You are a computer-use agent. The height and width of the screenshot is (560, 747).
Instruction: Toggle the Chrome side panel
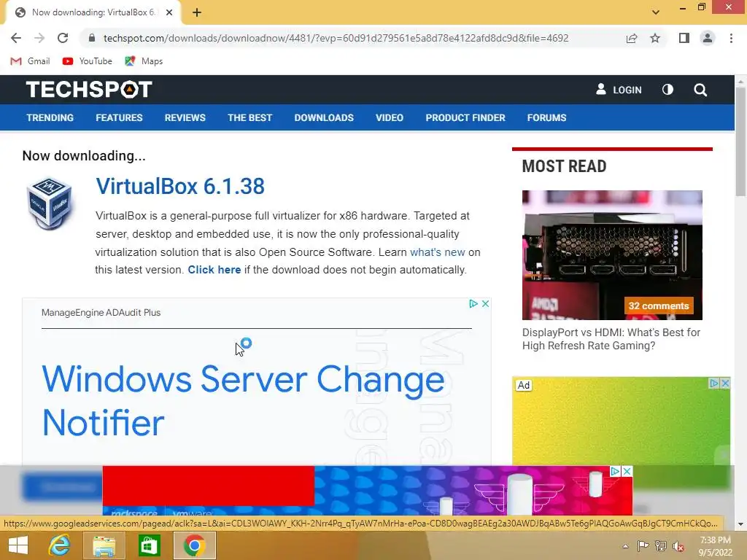point(684,38)
